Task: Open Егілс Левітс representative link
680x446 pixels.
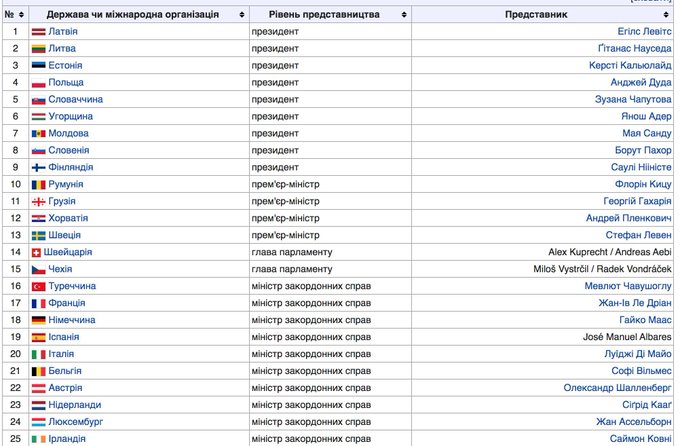Action: coord(644,32)
